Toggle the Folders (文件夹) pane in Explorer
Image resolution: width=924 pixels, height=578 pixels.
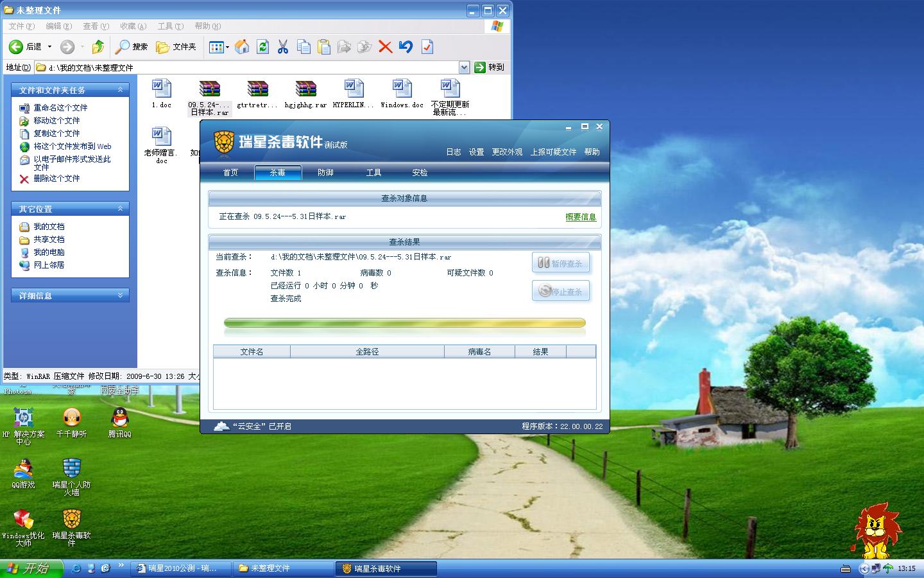point(176,46)
